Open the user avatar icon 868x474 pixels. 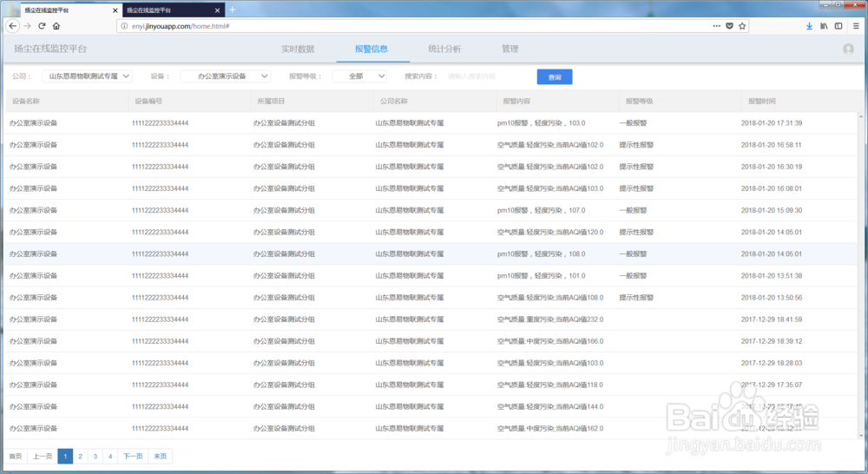pyautogui.click(x=848, y=49)
